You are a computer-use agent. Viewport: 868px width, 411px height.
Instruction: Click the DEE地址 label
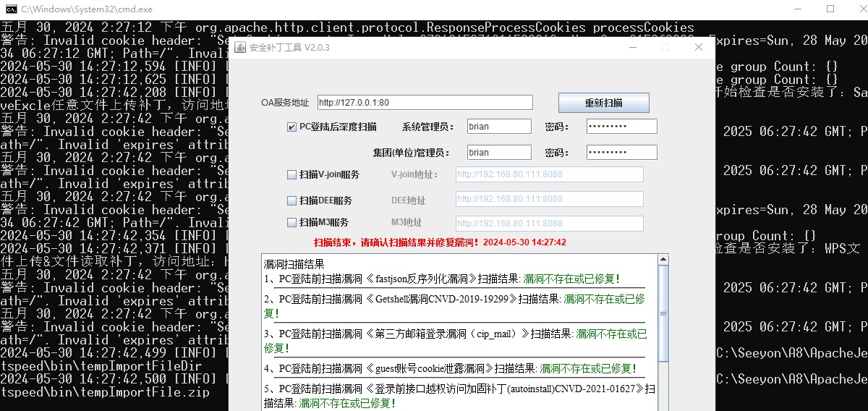pyautogui.click(x=409, y=200)
